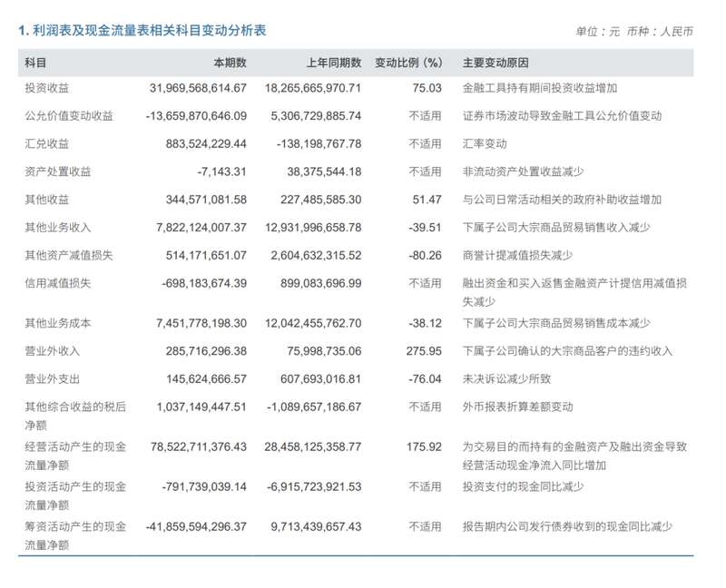Click the 营业外收入 row label

[x=53, y=351]
